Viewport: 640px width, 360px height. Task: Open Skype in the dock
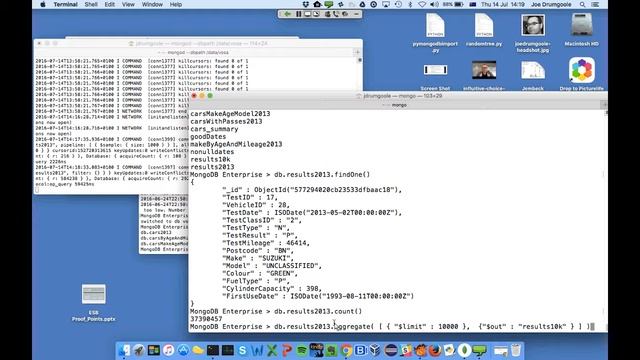click(x=242, y=350)
